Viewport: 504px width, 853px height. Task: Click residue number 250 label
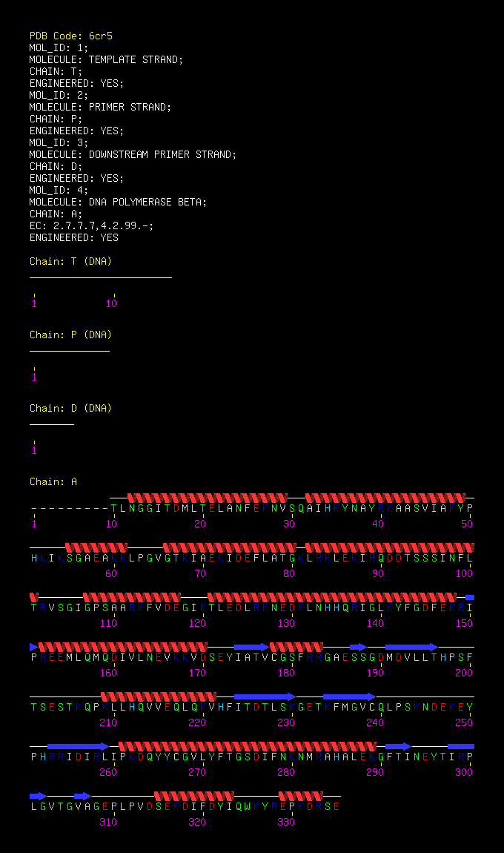464,722
